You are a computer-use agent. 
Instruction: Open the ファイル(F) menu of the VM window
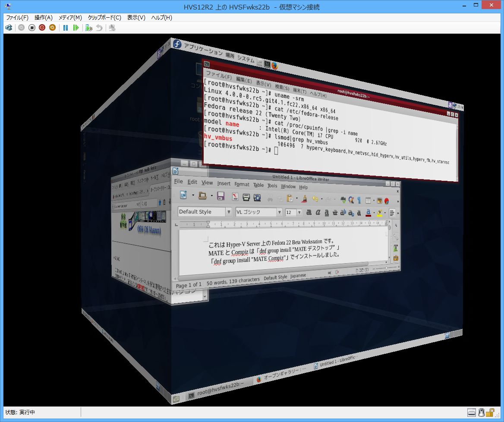point(17,18)
